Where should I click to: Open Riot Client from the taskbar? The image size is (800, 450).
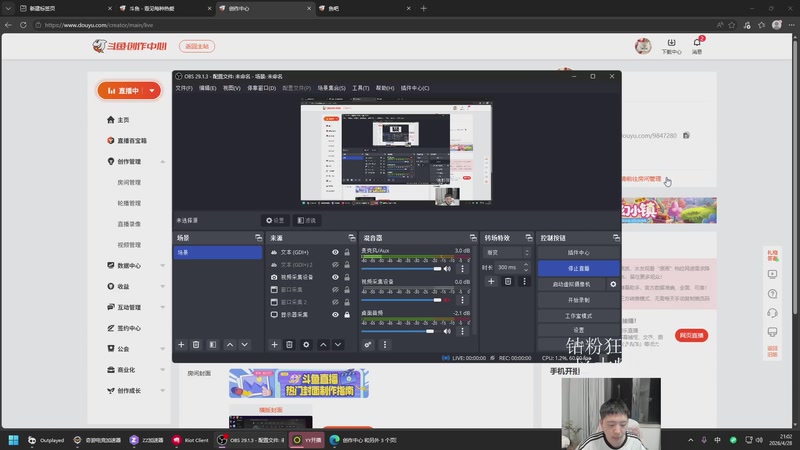[x=190, y=440]
